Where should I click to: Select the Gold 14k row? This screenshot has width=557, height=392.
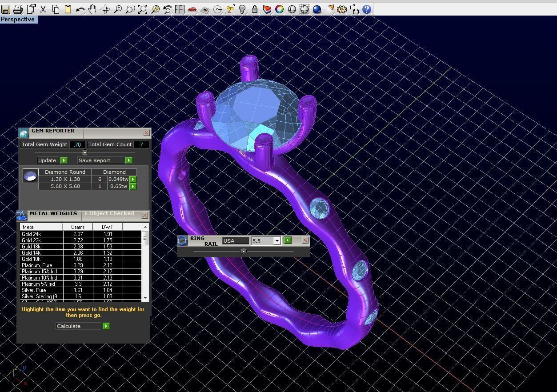tap(80, 253)
